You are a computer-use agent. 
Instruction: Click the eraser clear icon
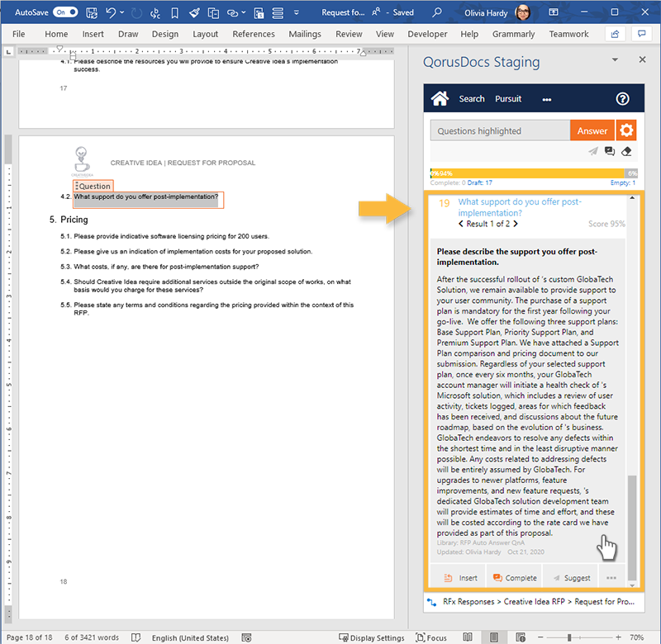coord(626,151)
